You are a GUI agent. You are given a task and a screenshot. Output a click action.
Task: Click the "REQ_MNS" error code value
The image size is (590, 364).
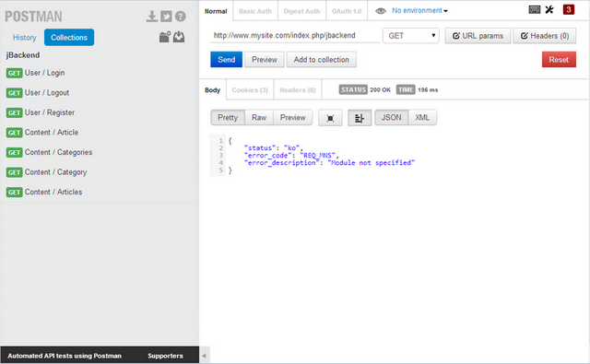[317, 156]
